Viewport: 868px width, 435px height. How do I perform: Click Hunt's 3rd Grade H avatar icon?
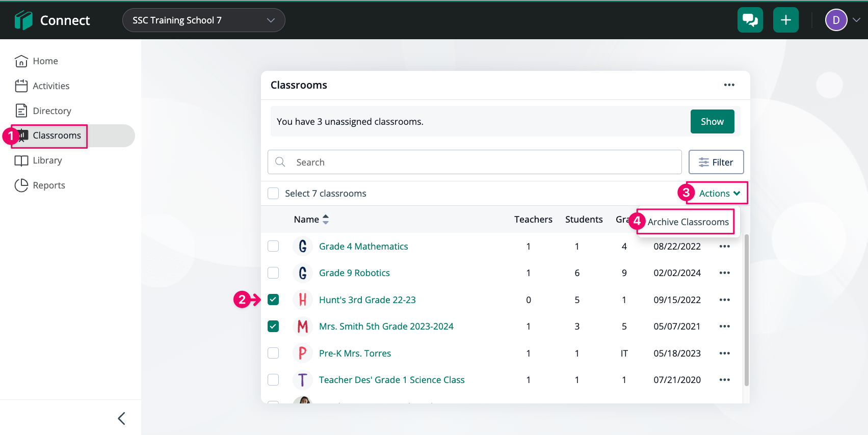point(303,300)
